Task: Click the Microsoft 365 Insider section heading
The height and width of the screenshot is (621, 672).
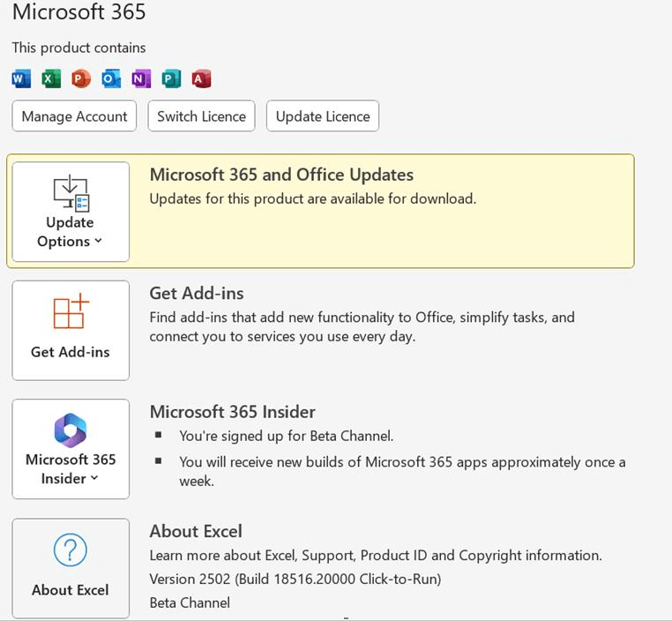Action: pos(232,412)
